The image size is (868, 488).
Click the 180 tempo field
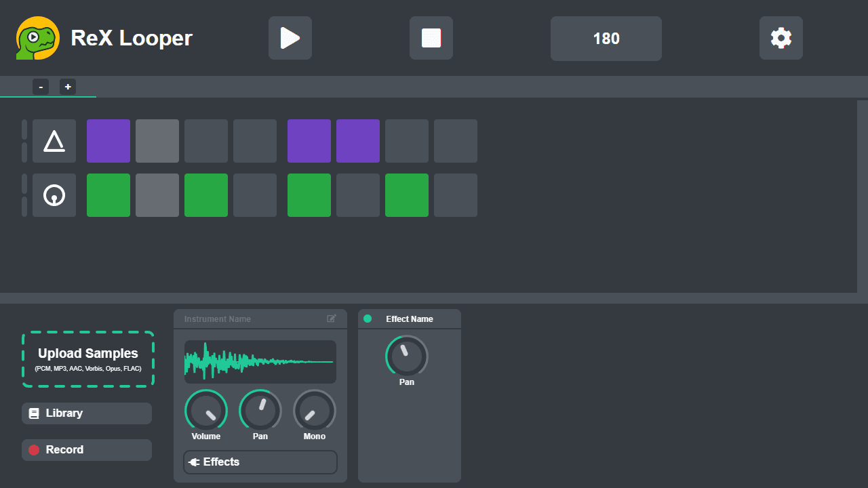tap(606, 39)
